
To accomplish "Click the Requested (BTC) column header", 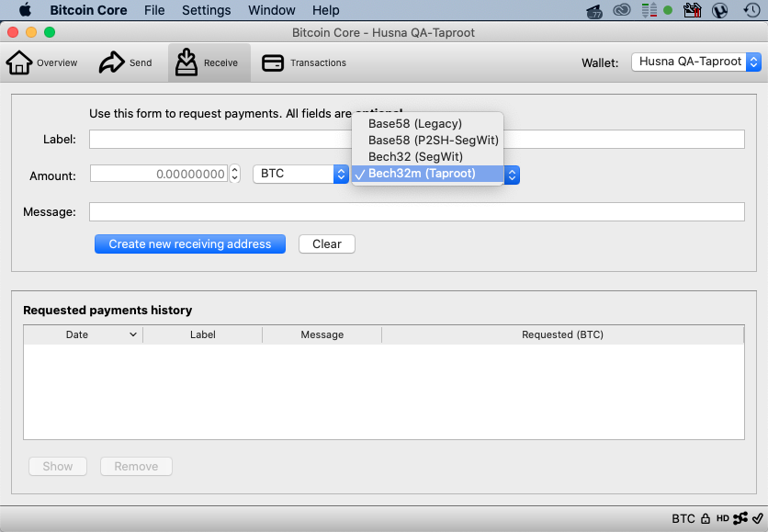I will (563, 334).
